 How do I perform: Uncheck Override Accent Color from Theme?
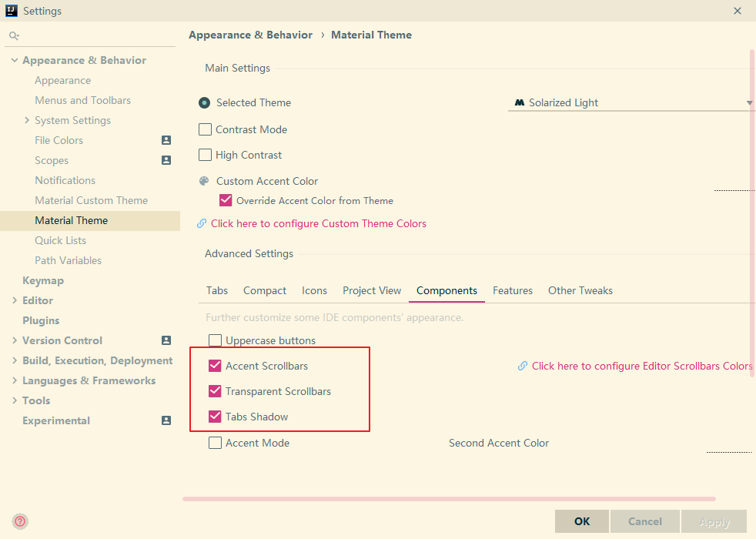[x=226, y=200]
